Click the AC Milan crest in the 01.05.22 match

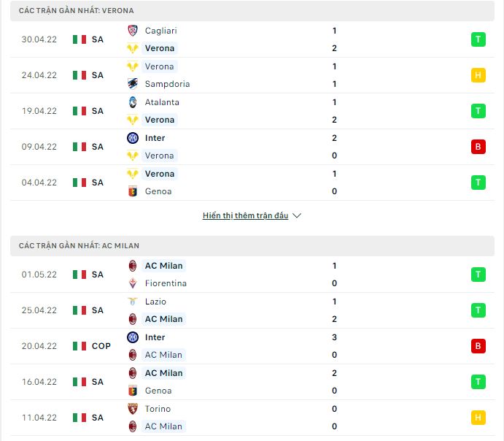[x=133, y=266]
